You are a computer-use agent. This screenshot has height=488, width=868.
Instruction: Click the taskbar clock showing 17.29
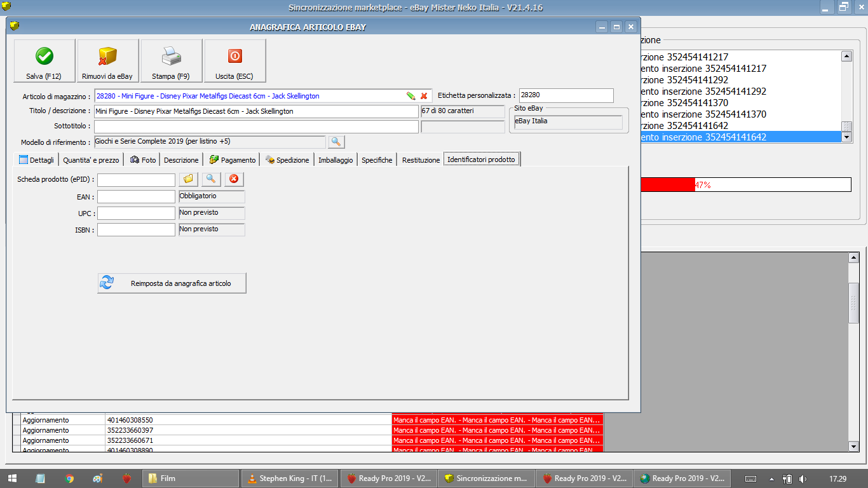pos(838,478)
